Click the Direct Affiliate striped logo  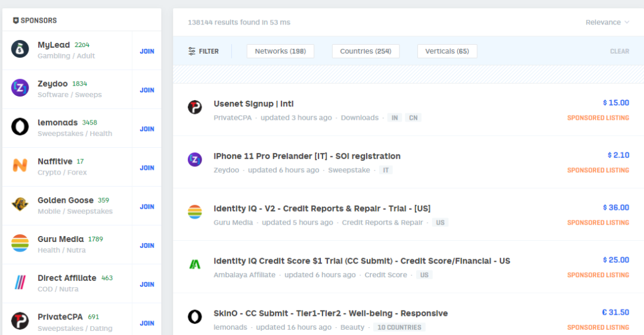coord(20,283)
